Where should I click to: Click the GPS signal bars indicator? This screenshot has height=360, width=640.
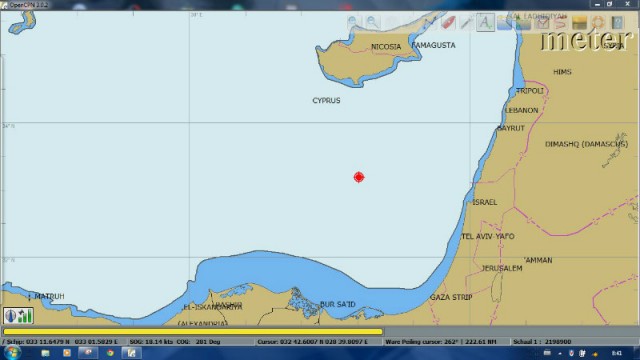click(25, 316)
